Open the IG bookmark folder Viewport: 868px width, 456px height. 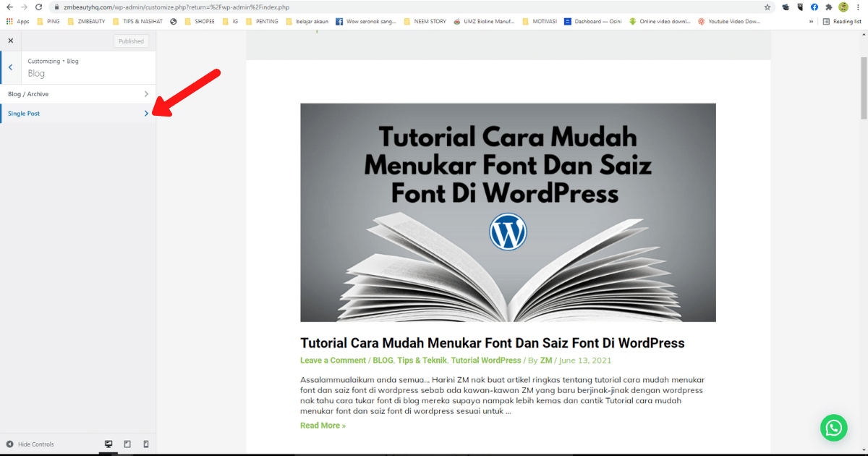[230, 22]
